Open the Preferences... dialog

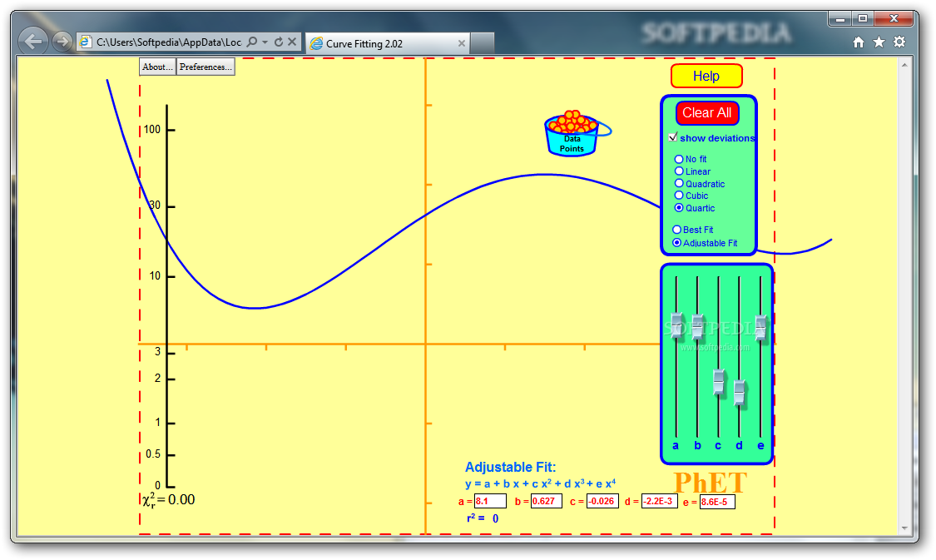(206, 67)
